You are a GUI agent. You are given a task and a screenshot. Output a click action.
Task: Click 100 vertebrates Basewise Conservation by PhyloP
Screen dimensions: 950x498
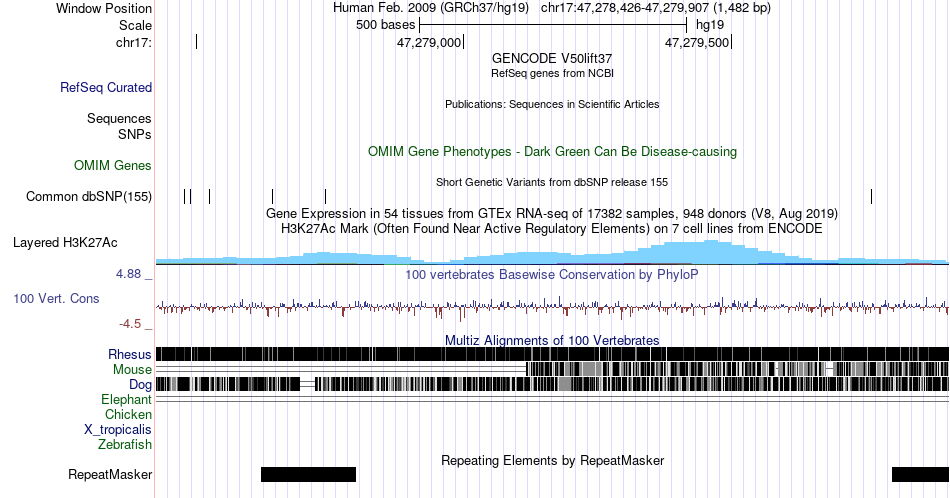552,274
